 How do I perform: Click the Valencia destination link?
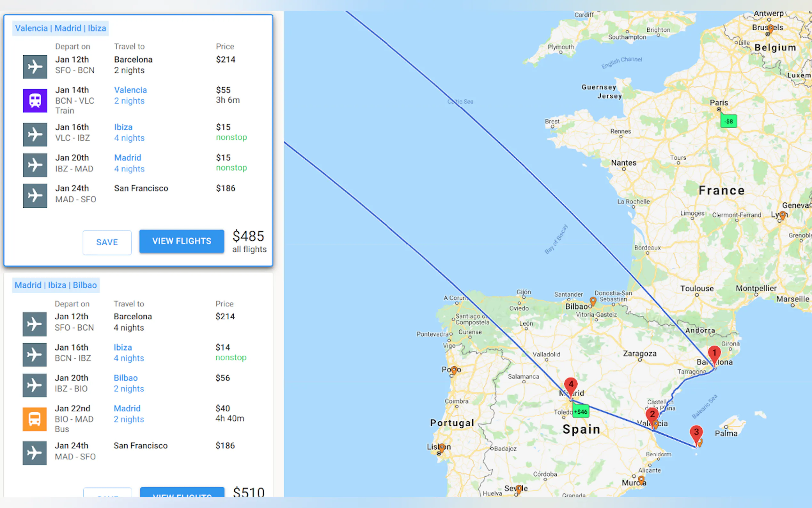130,90
